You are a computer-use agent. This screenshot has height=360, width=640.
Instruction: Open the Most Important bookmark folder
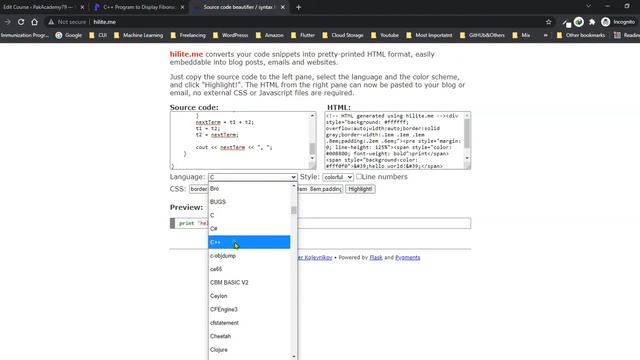pyautogui.click(x=429, y=36)
